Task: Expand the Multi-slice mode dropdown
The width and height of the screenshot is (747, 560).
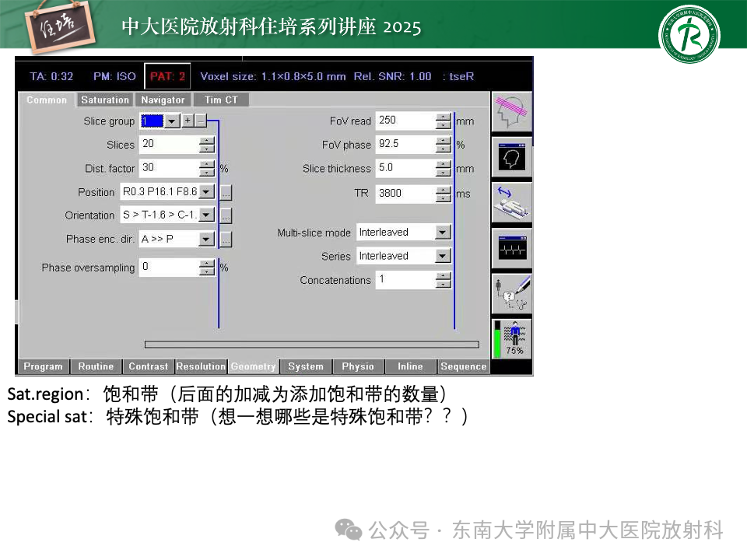Action: coord(443,233)
